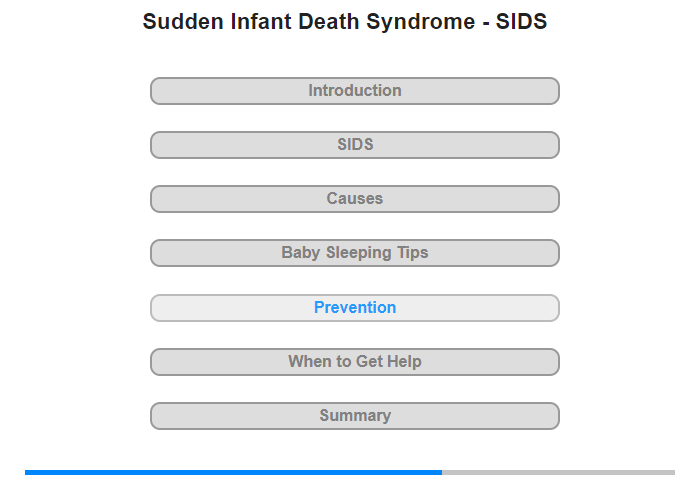700x480 pixels.
Task: Select the SIDS menu item
Action: tap(354, 145)
